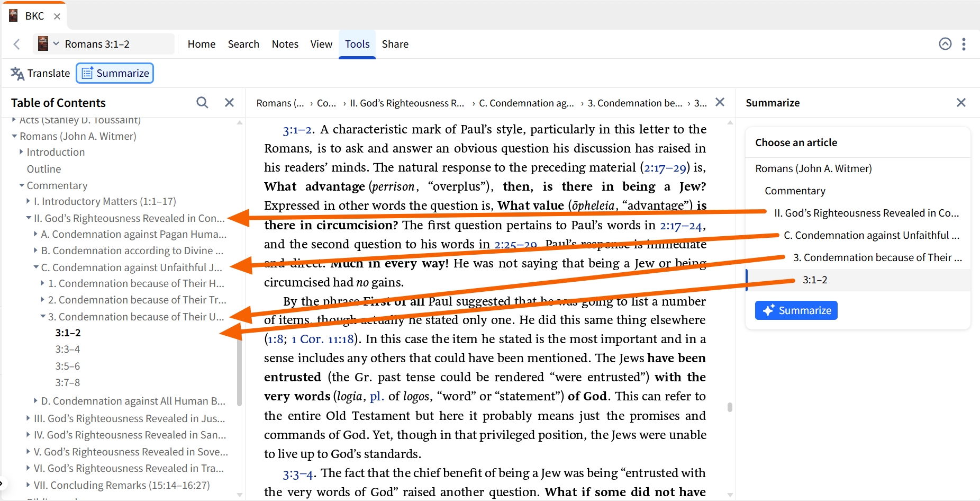This screenshot has height=501, width=980.
Task: Expand A. Condemnation against Pagan Huma...
Action: tap(35, 234)
